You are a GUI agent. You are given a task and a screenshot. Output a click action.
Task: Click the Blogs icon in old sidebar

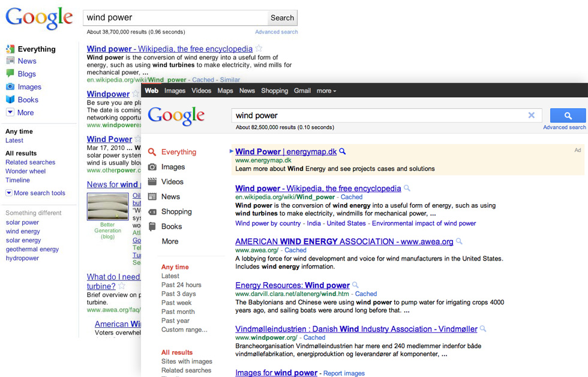point(10,73)
